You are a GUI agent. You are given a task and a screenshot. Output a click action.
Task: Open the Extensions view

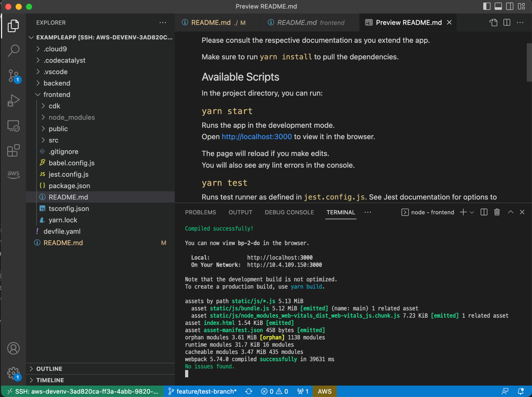click(13, 150)
